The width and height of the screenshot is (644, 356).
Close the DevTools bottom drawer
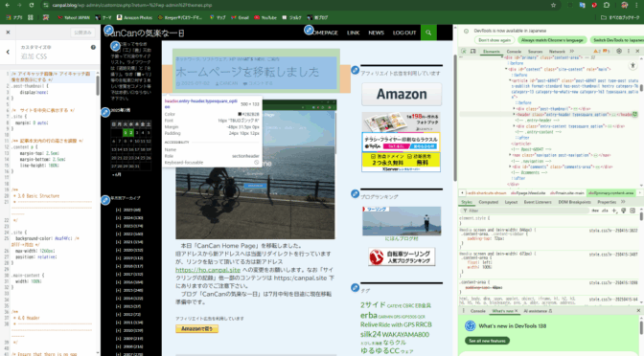coord(638,311)
